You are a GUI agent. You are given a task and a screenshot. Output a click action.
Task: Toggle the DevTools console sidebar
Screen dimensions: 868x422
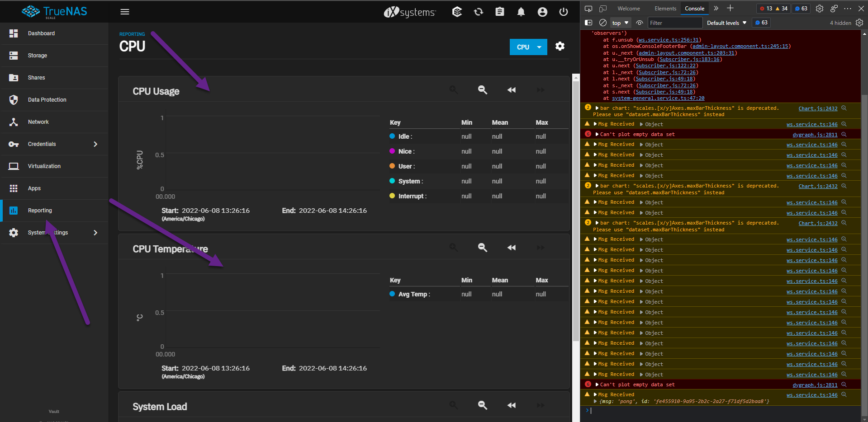(588, 23)
